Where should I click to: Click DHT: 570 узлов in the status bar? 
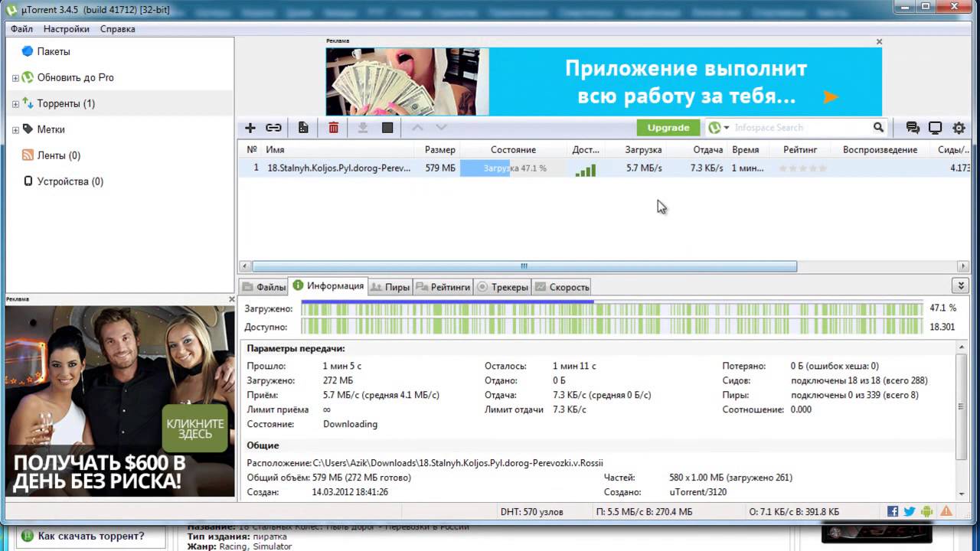pos(531,512)
